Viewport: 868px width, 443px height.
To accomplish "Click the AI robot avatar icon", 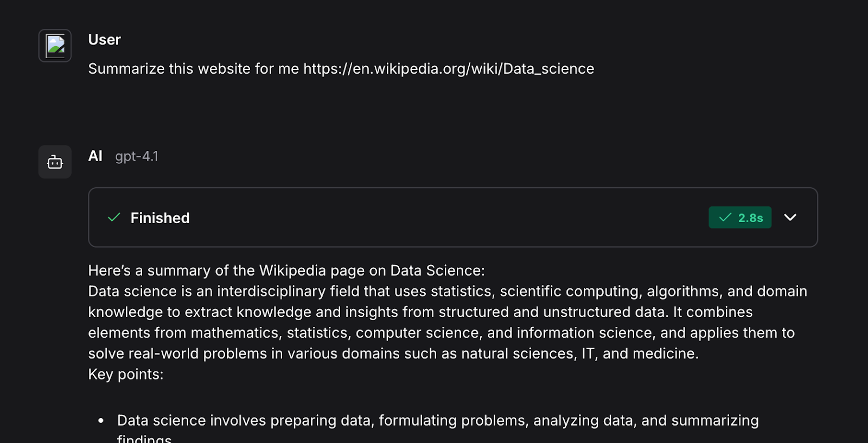I will click(55, 162).
